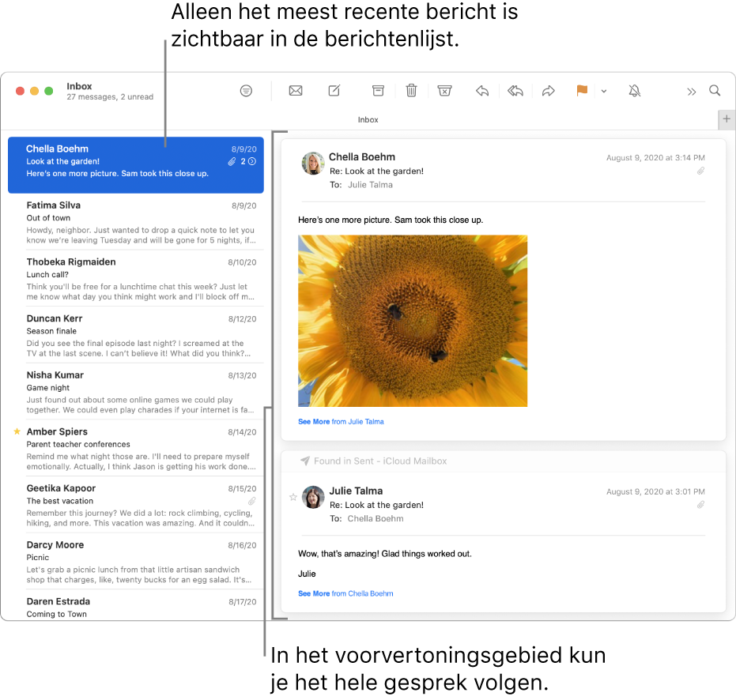Click recipient Chella Boehm in To field

pyautogui.click(x=375, y=518)
